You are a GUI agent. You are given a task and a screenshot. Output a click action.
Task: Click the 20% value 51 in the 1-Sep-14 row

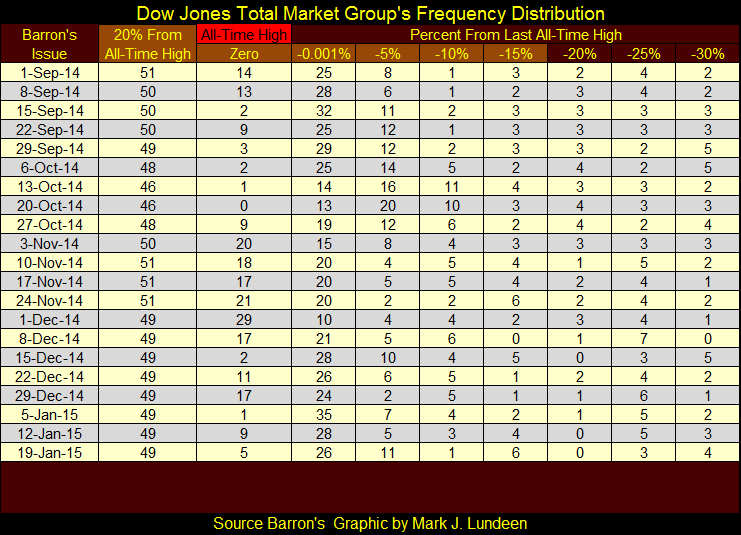click(147, 73)
